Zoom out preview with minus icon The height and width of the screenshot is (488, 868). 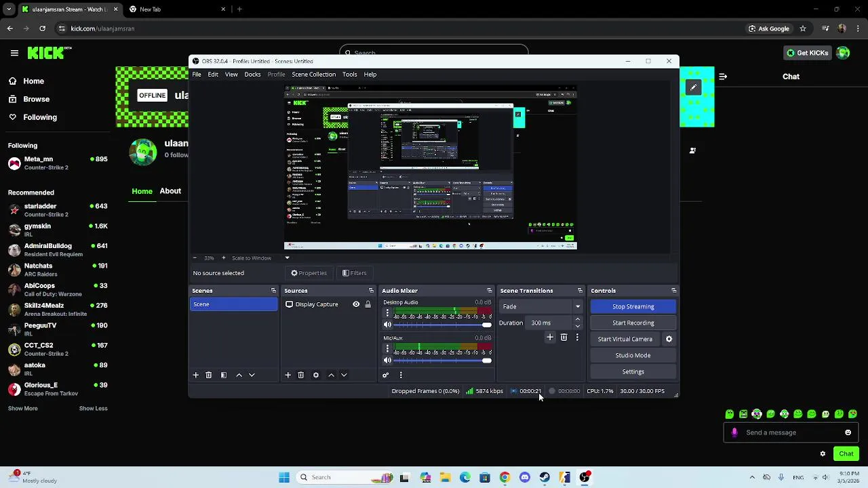coord(195,258)
